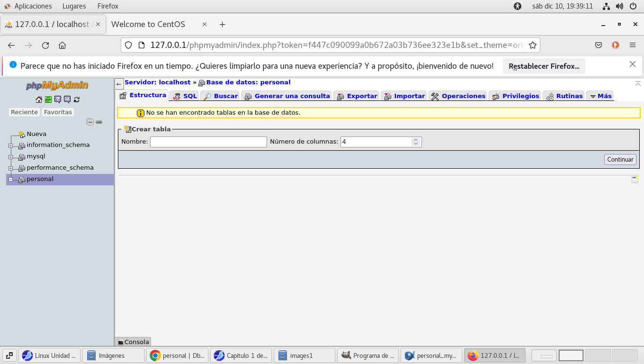Switch to the SQL tab
The width and height of the screenshot is (644, 364).
185,96
